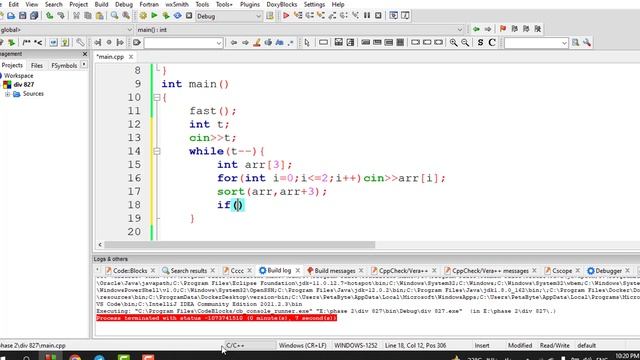Open the debugging windows icon
This screenshot has width=640, height=360.
coord(393,16)
